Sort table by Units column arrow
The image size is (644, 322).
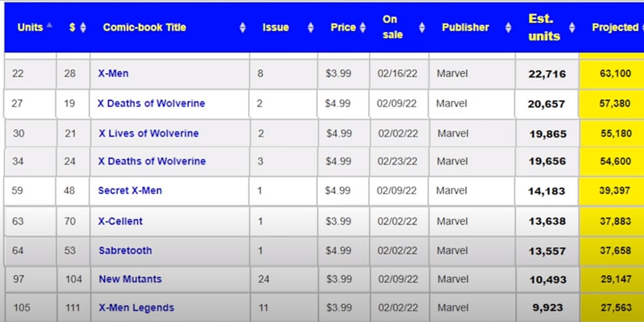pyautogui.click(x=50, y=25)
